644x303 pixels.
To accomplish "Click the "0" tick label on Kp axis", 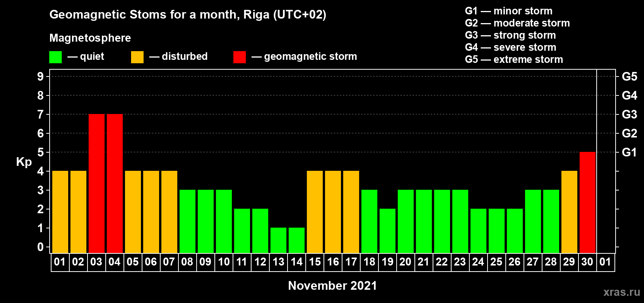I will [41, 247].
